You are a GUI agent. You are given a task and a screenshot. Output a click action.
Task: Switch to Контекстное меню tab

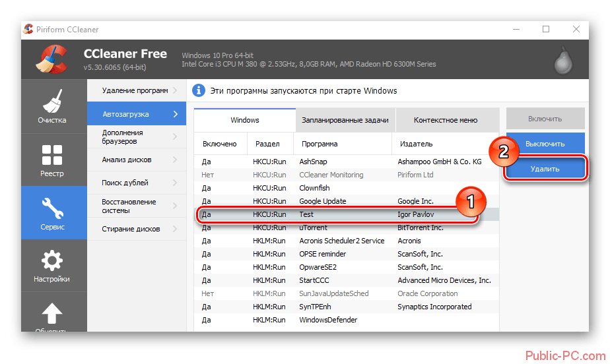[x=445, y=121]
